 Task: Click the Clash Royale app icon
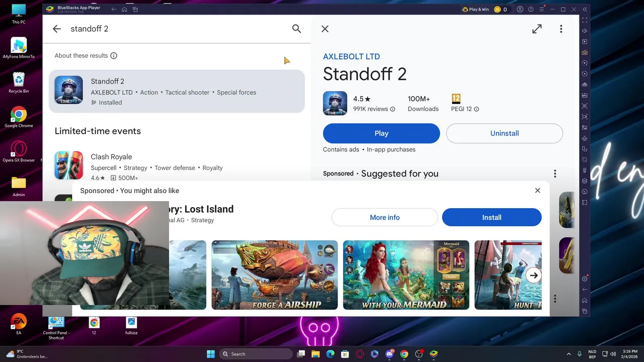point(69,165)
